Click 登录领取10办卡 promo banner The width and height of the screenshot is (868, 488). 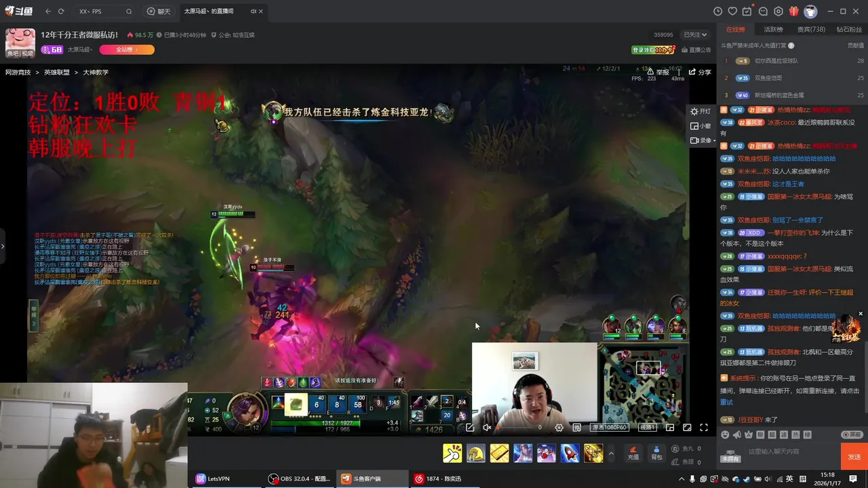point(654,49)
